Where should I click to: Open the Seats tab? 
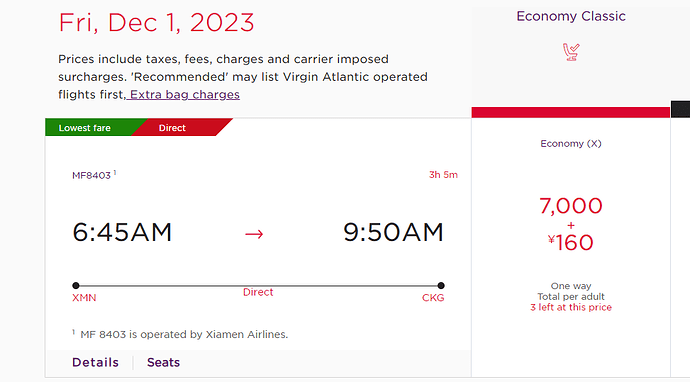[163, 362]
